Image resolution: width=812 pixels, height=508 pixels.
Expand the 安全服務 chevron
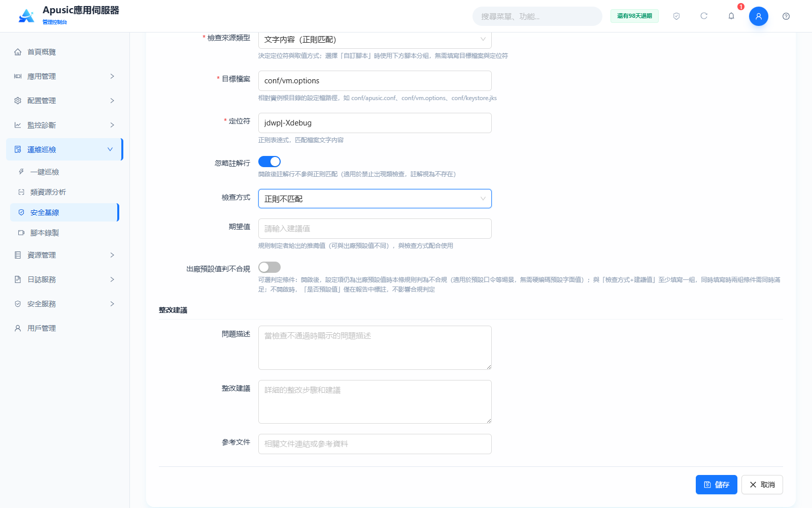(112, 304)
